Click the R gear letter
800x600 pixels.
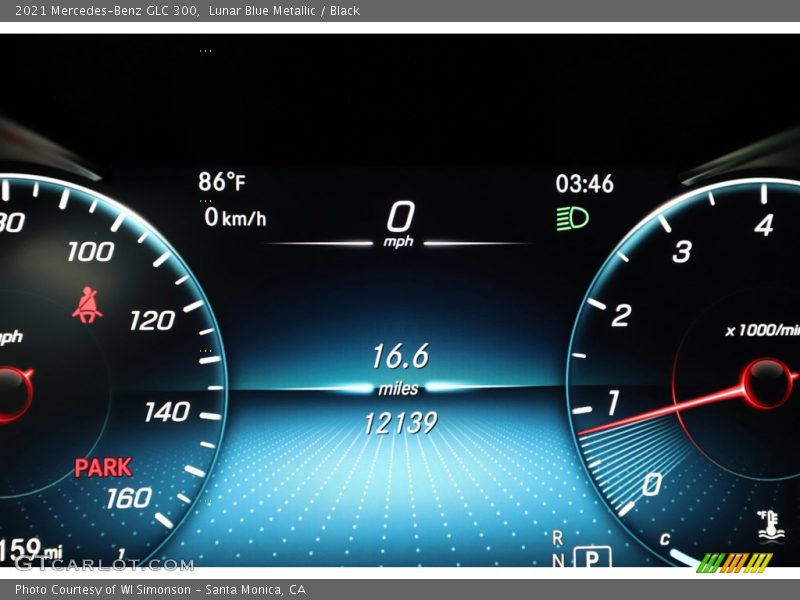(558, 538)
